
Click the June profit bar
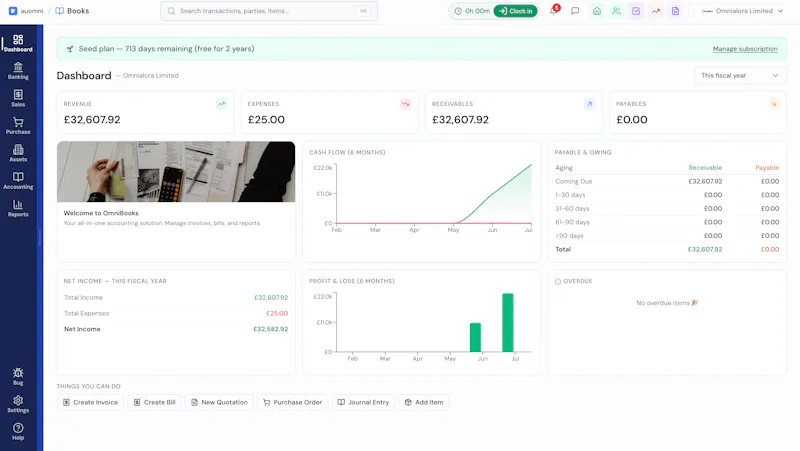(475, 337)
